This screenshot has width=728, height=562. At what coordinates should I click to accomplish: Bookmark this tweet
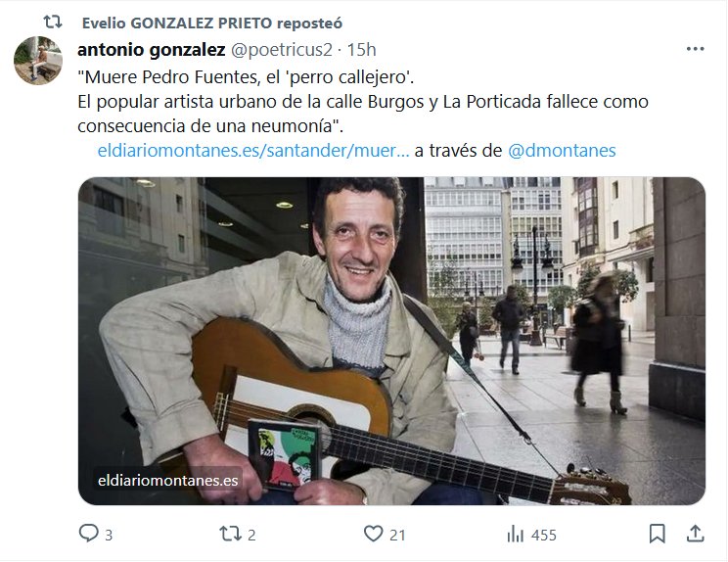pos(657,534)
